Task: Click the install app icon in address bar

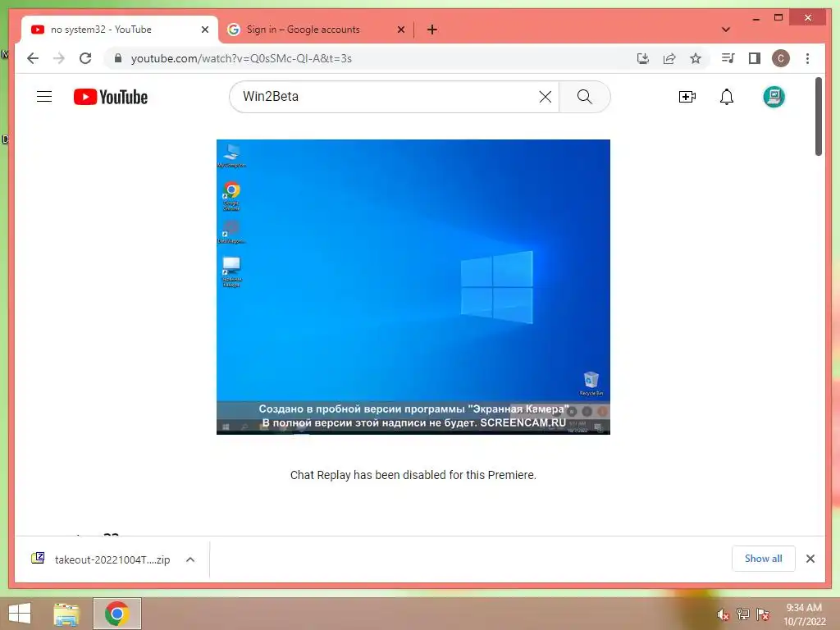Action: (643, 58)
